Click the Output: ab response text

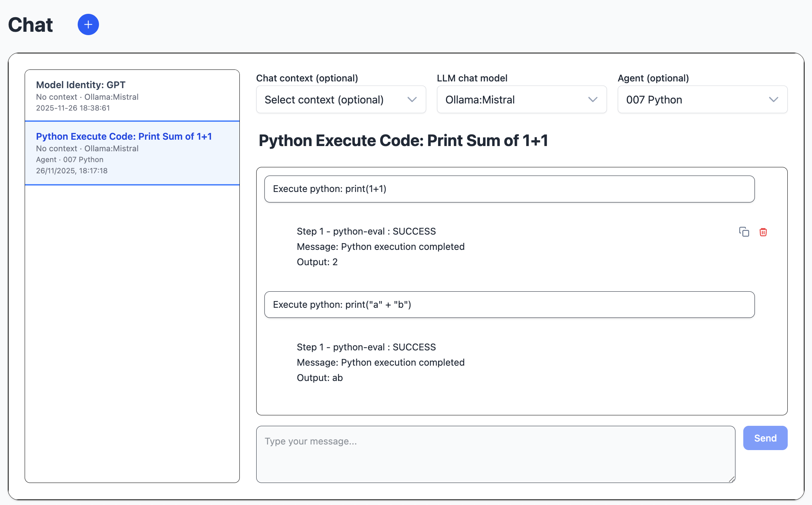tap(320, 378)
